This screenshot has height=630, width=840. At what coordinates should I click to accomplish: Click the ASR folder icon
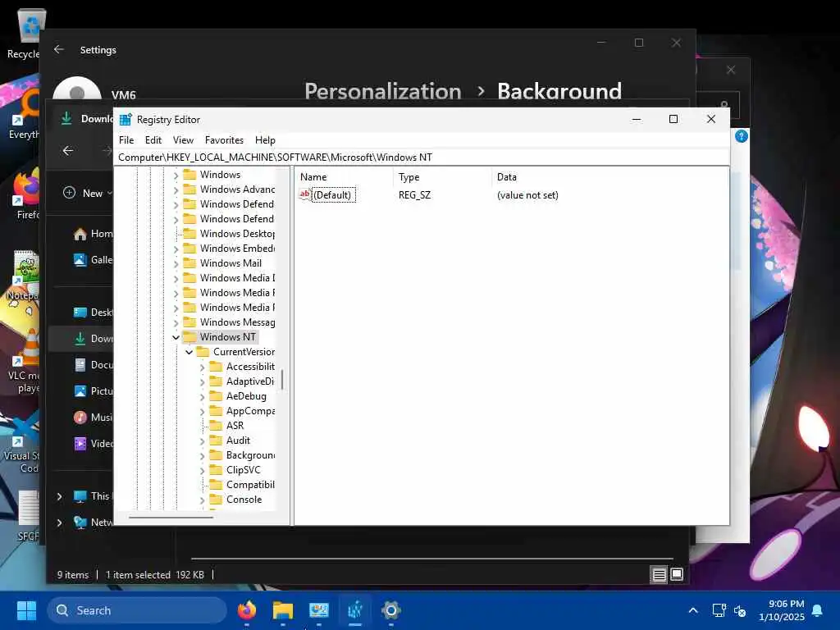[216, 426]
